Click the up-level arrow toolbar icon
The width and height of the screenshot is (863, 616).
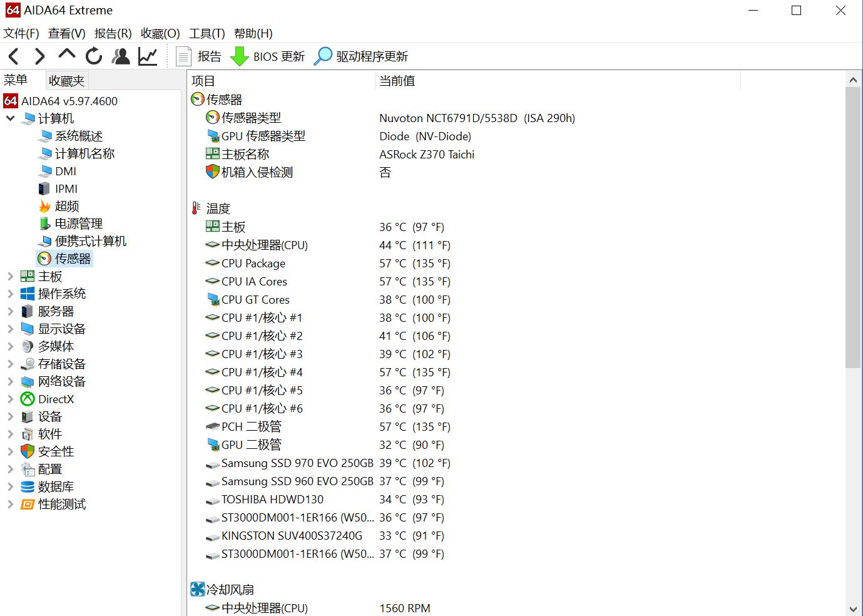click(x=66, y=55)
